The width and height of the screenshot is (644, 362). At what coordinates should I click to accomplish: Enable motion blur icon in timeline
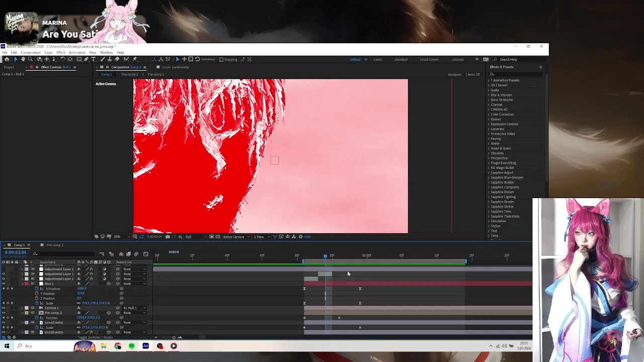(136, 254)
